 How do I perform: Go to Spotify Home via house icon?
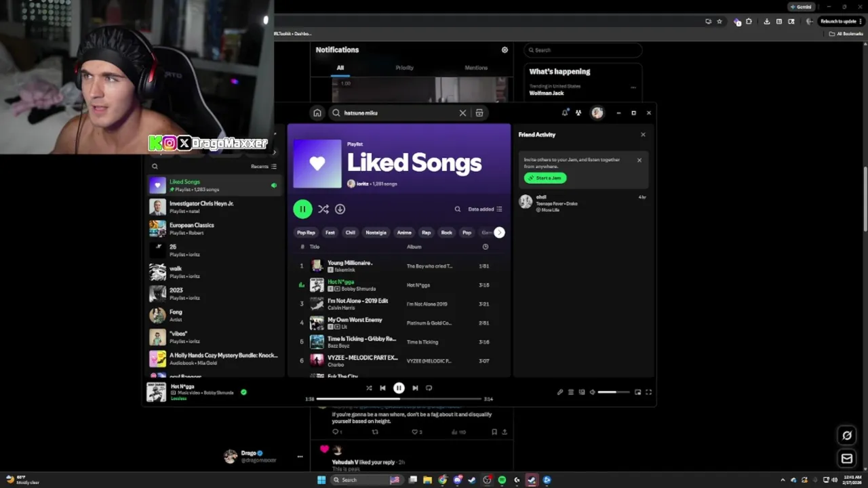[317, 113]
